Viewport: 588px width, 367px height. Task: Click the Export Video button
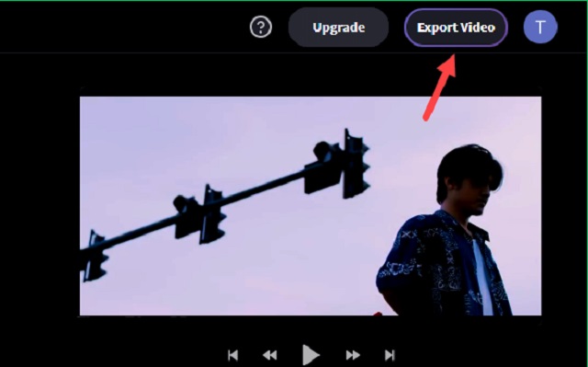[456, 28]
